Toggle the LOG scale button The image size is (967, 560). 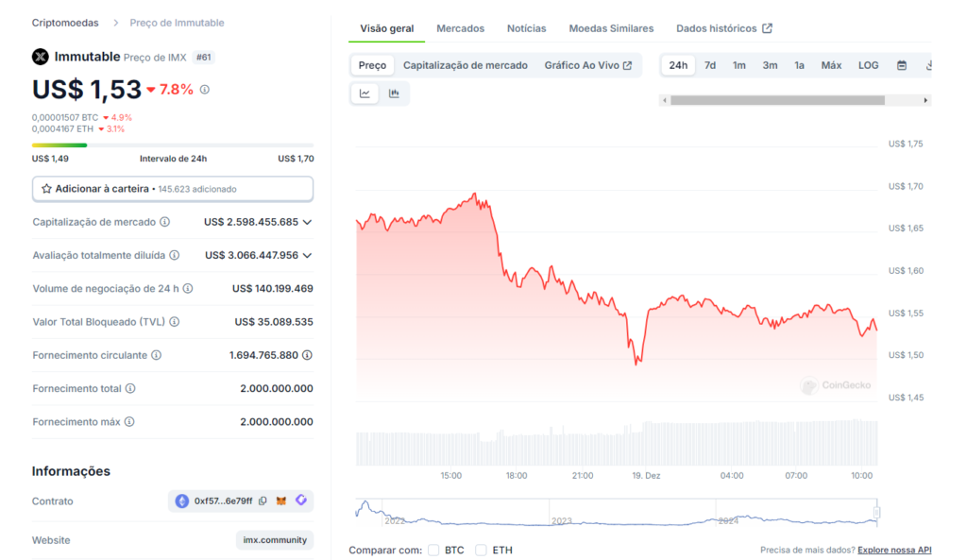coord(869,65)
